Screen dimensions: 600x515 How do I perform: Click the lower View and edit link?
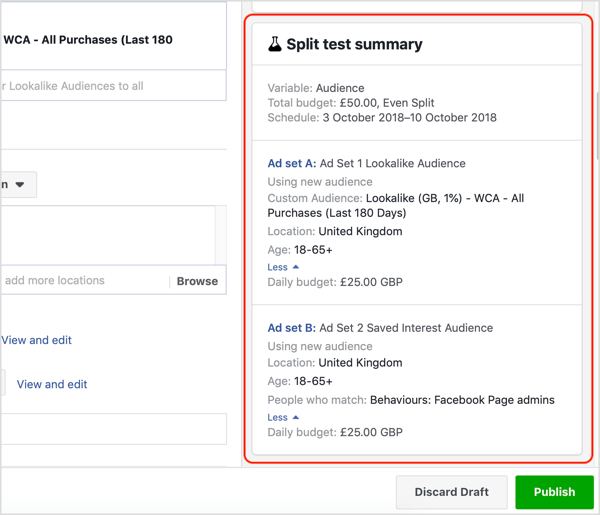coord(52,384)
